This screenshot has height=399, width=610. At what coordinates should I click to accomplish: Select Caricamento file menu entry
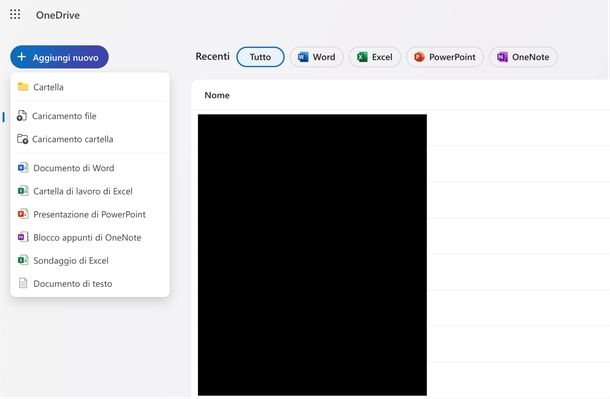90,116
